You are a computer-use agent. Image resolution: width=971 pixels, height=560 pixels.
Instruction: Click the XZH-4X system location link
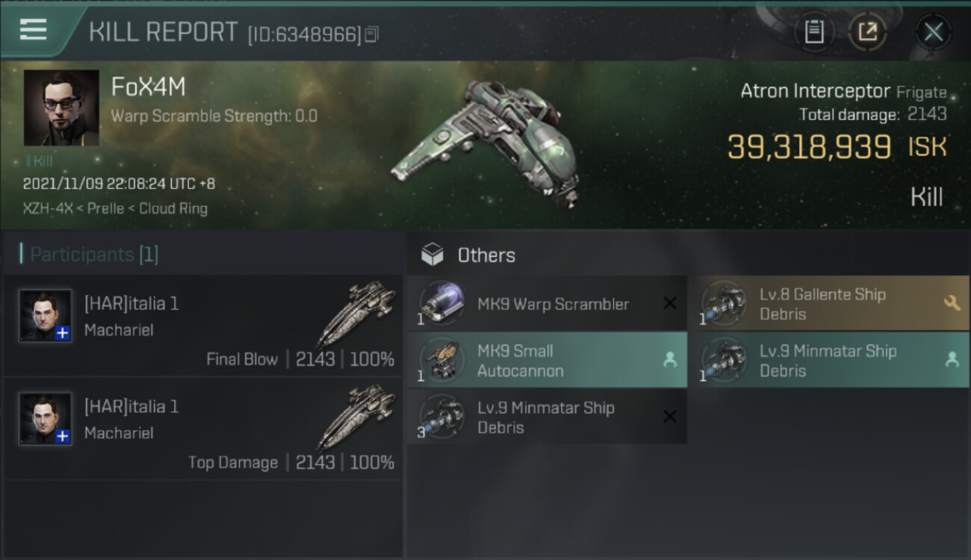click(48, 209)
